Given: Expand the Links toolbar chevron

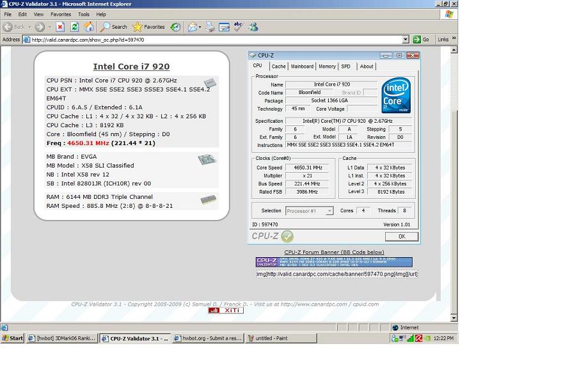Looking at the screenshot, I should [454, 38].
